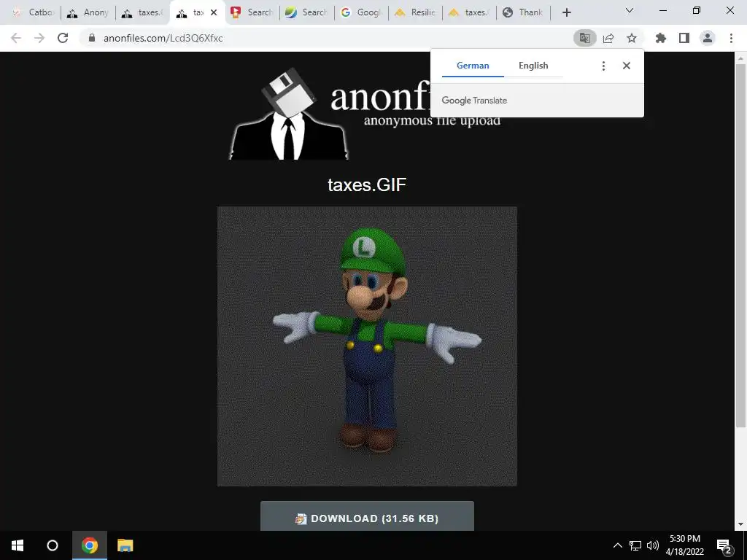Screen dimensions: 747x560
Task: Switch to yellow-icon taxes tab
Action: point(469,12)
